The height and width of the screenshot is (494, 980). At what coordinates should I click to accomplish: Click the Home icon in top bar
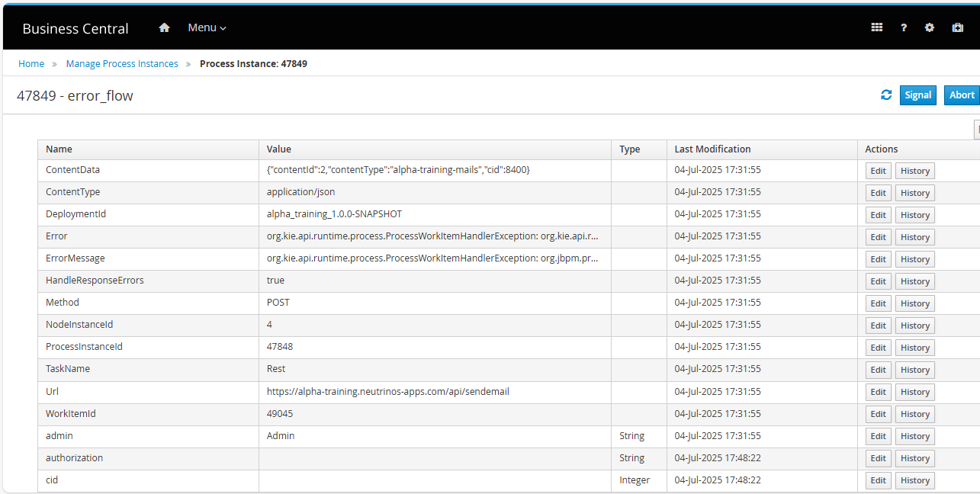[x=164, y=27]
